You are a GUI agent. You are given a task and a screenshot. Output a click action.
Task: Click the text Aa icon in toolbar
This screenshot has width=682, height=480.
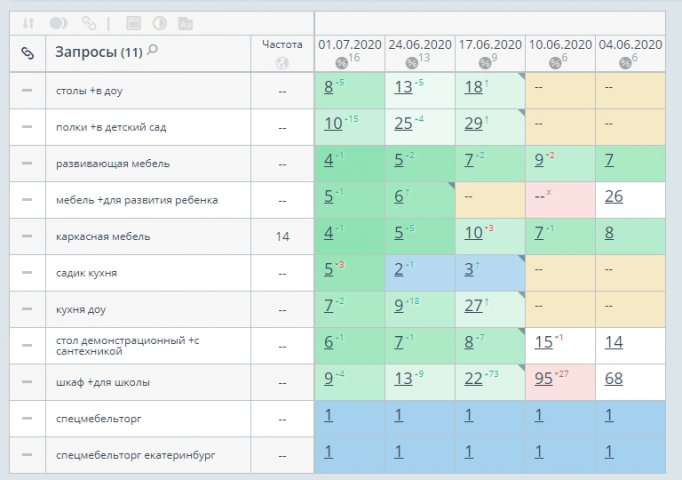185,23
